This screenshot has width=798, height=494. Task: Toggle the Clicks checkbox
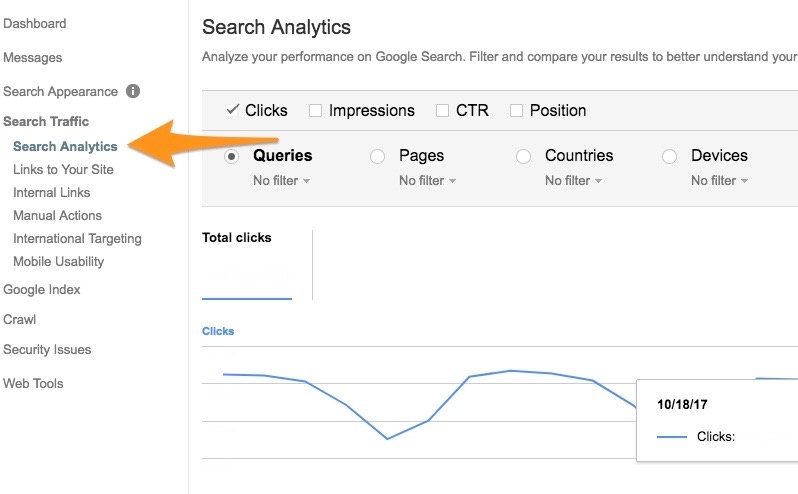(x=233, y=110)
